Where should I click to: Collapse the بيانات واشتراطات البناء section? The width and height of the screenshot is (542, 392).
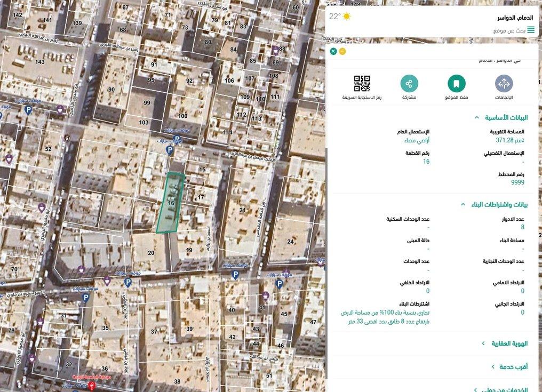(x=463, y=204)
